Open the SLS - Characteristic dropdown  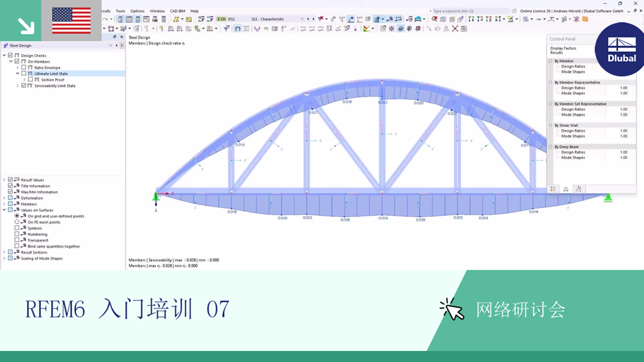302,19
